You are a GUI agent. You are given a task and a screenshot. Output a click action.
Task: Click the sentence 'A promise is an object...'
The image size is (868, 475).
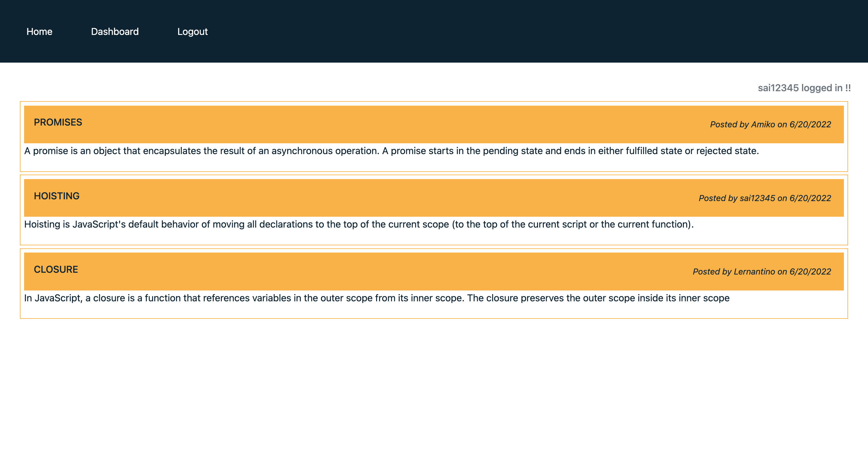click(202, 151)
